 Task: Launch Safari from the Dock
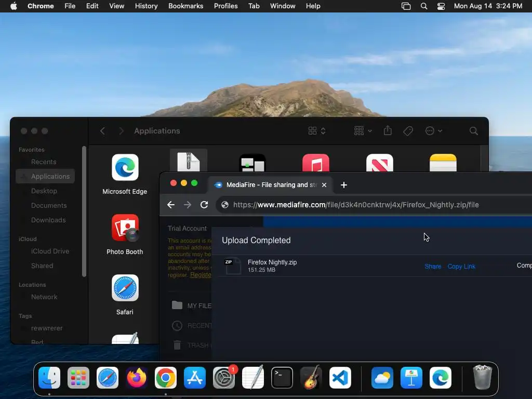click(x=108, y=378)
